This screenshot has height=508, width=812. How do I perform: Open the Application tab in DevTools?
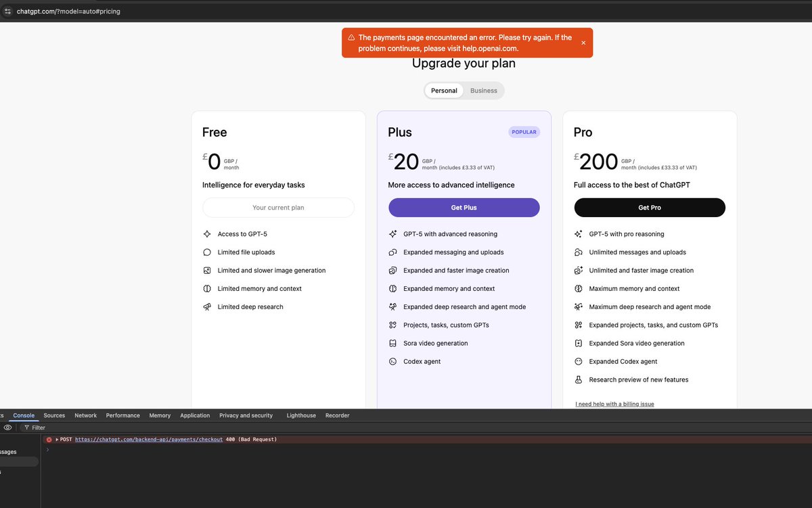(x=195, y=415)
